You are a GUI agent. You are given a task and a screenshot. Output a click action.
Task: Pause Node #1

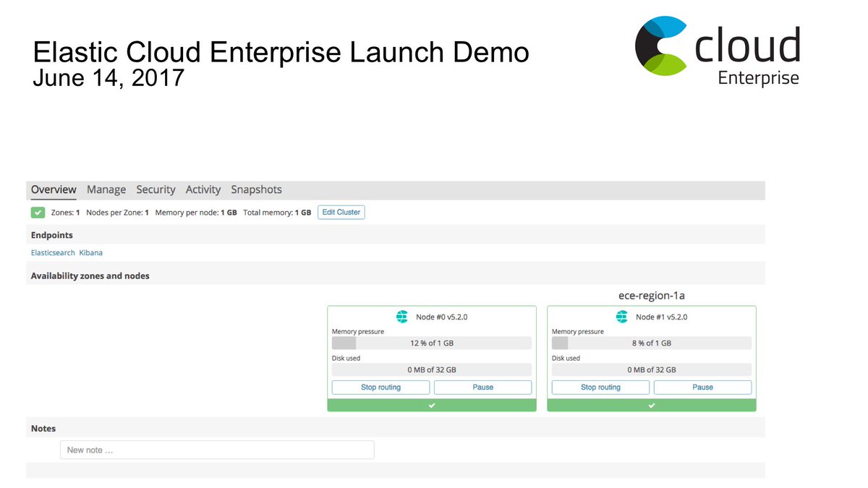(702, 388)
